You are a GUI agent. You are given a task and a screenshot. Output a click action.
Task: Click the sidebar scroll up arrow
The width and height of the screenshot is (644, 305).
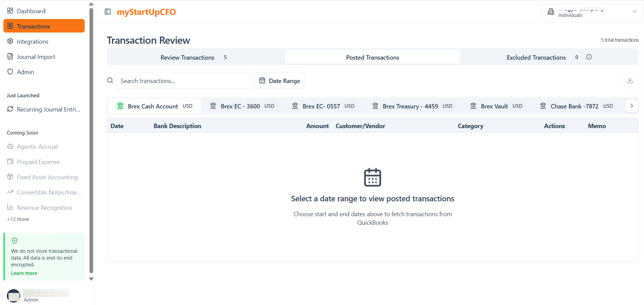click(x=91, y=4)
